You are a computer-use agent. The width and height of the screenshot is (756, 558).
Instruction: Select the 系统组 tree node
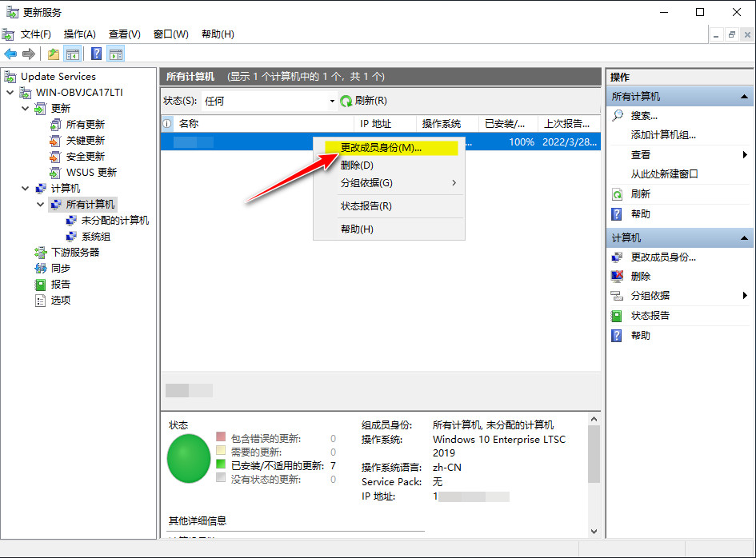point(96,237)
